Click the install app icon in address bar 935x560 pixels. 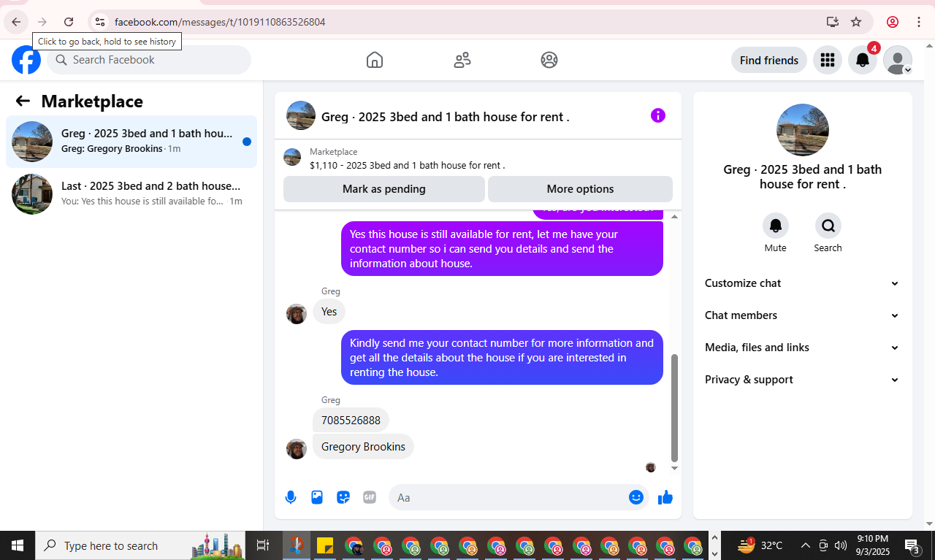tap(832, 22)
